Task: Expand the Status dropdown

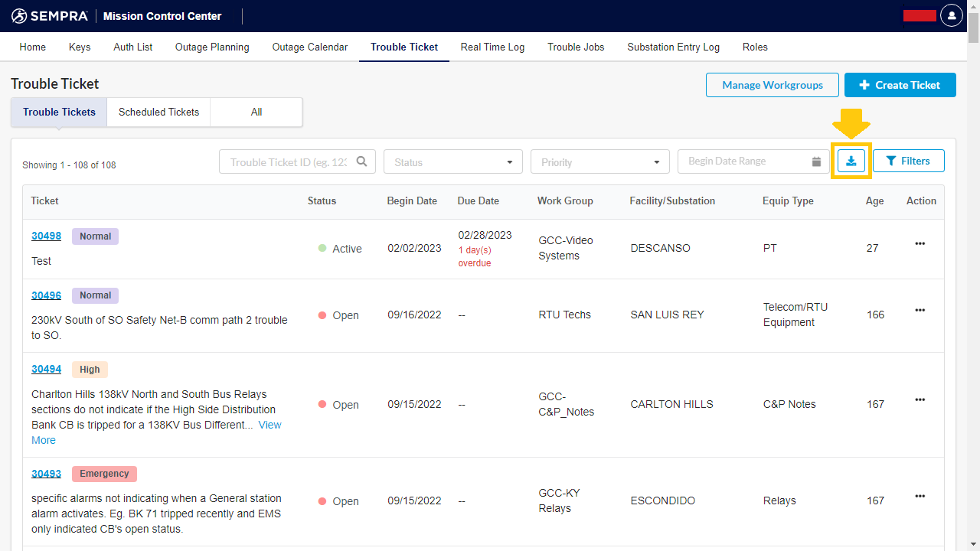Action: [x=452, y=161]
